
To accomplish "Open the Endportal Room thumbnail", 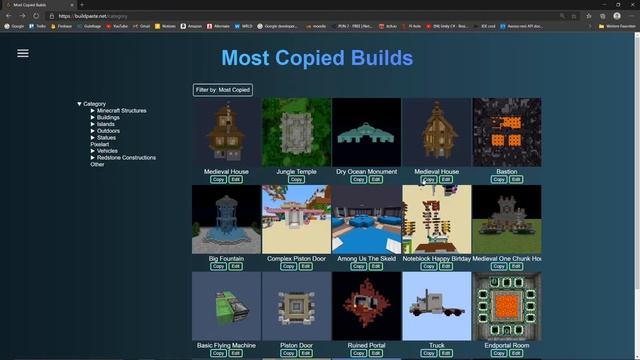I will 507,306.
